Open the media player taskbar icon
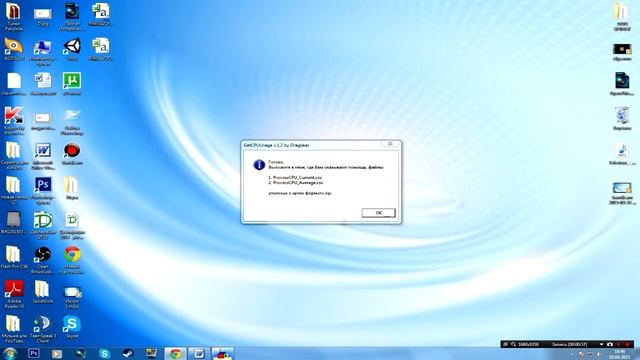Screen dimensions: 640x360 pos(57,353)
